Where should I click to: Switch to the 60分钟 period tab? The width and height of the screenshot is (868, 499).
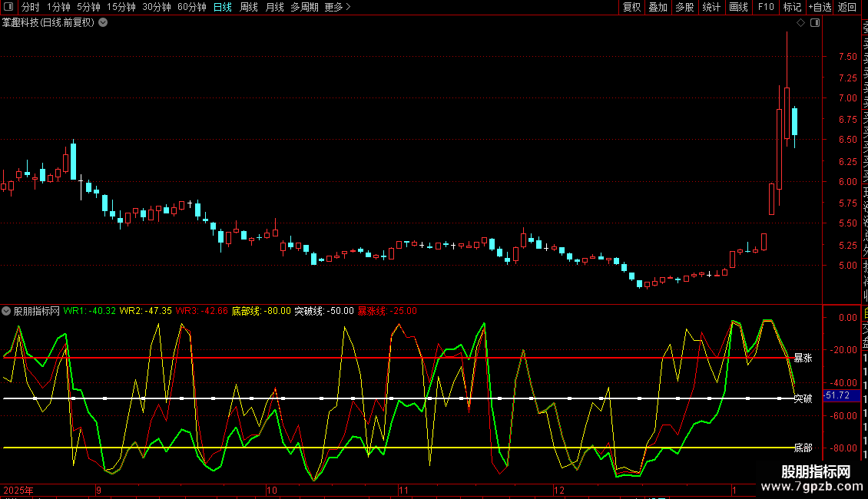point(191,7)
